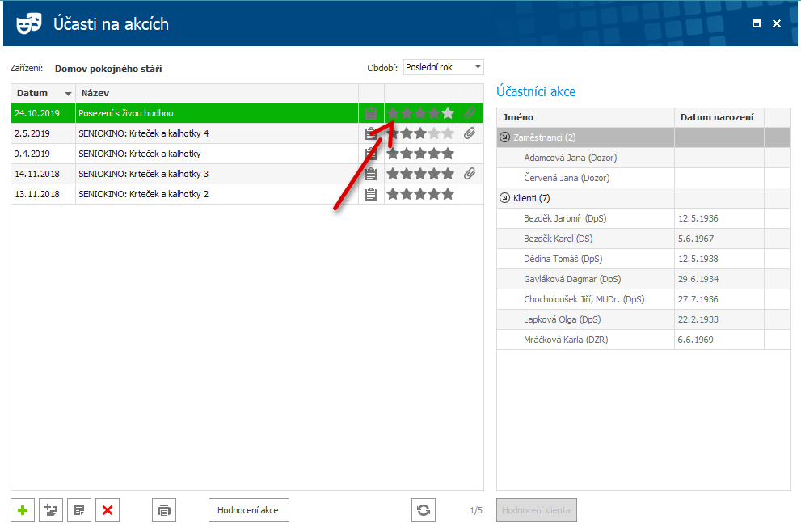The image size is (801, 532).
Task: Select SENIOKINO: Krteček a kalhotky 4 row
Action: coord(247,133)
